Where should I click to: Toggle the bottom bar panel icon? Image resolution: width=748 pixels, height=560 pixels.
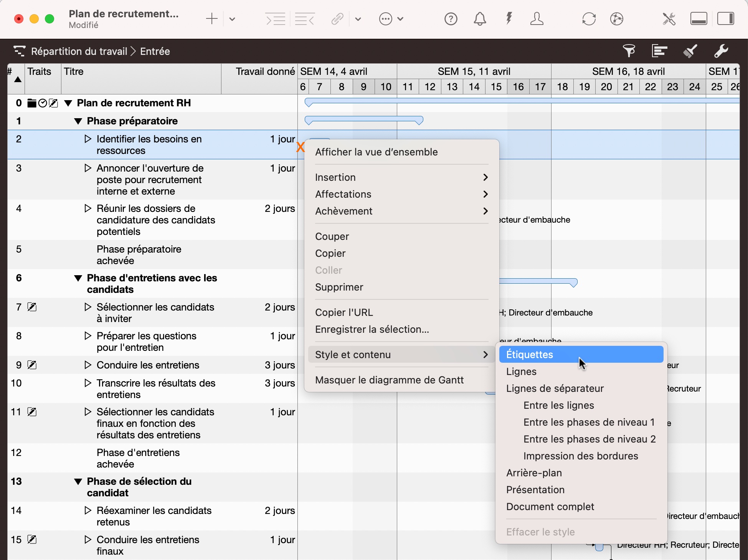[x=698, y=18]
